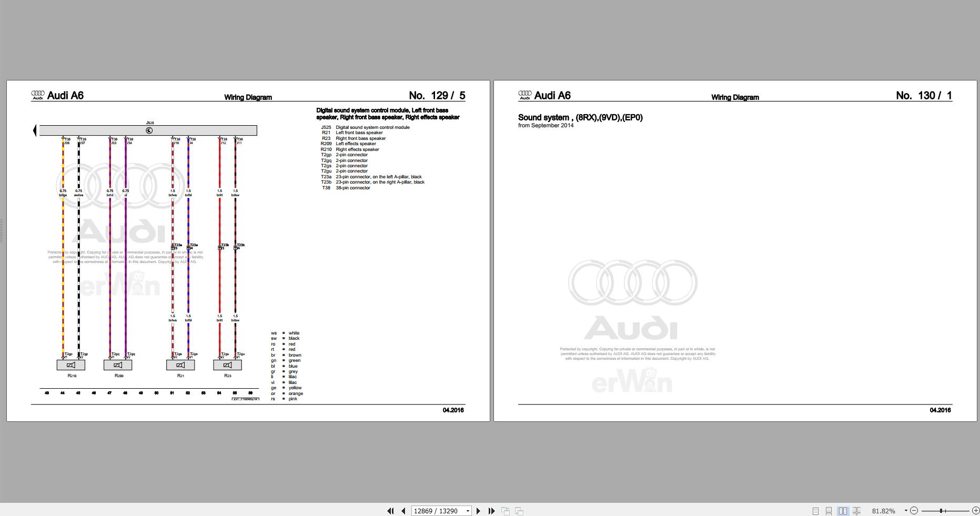The image size is (980, 516).
Task: Click 'No. 130 / 1' page heading
Action: 924,95
